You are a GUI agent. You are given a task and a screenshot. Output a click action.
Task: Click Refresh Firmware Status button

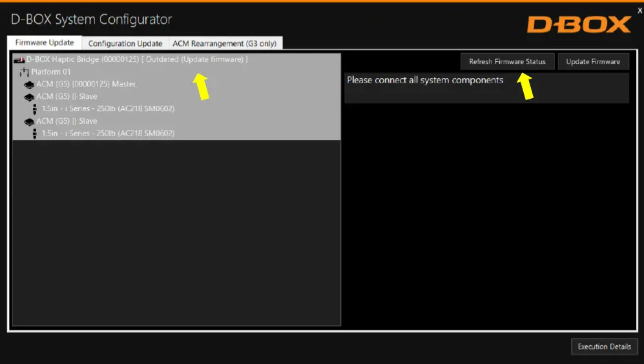click(507, 61)
